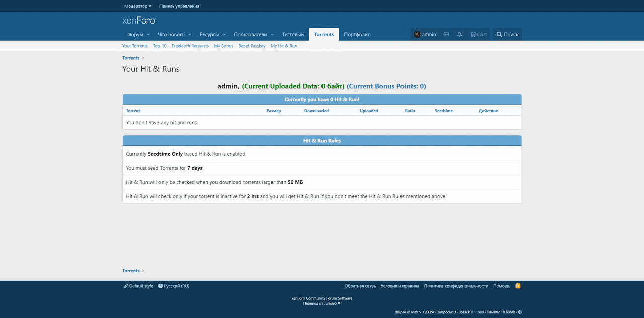Open the Reset Passkey link
Screen dimensions: 644x318
click(x=252, y=46)
